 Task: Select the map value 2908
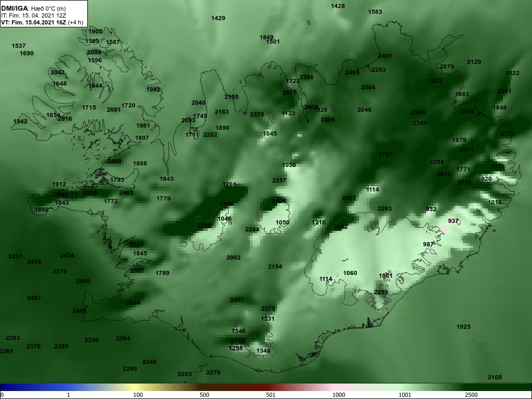coord(90,193)
